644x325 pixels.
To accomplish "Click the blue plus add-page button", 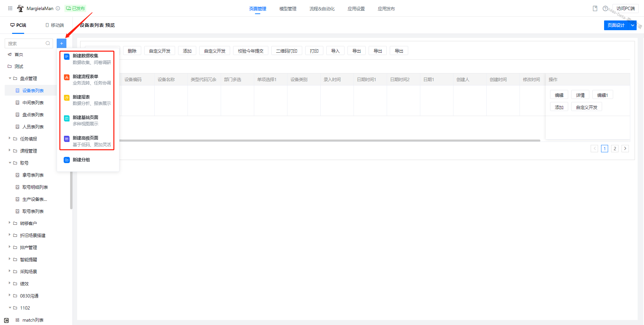I will tap(61, 43).
